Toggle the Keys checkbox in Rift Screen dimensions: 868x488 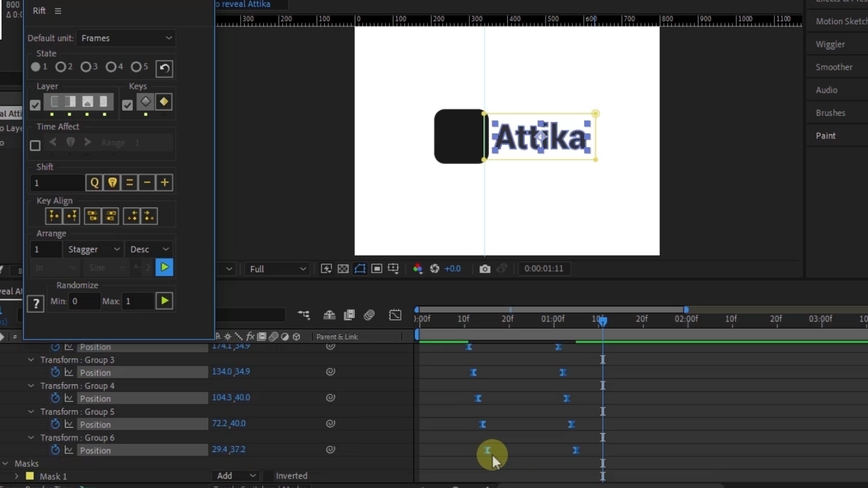(127, 105)
